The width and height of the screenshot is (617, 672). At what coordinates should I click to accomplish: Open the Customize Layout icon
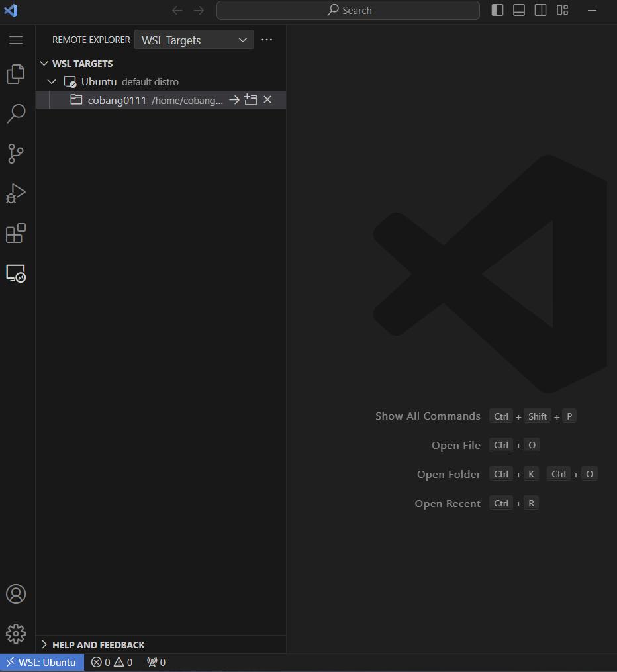pyautogui.click(x=563, y=10)
